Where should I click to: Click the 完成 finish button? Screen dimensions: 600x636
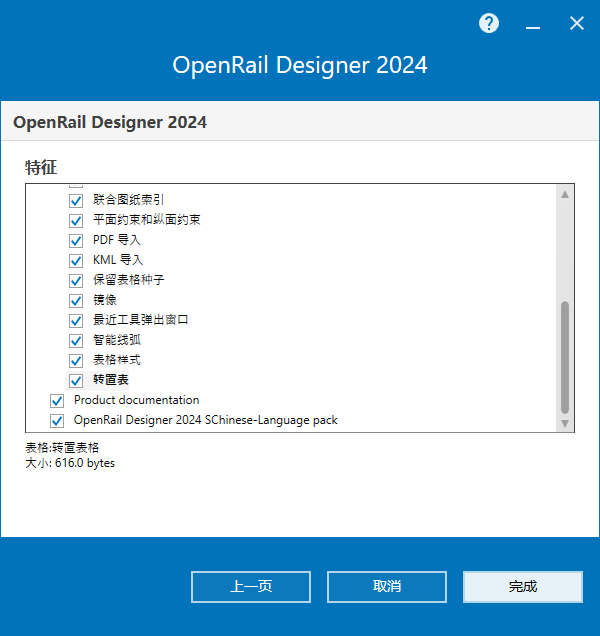(x=523, y=587)
